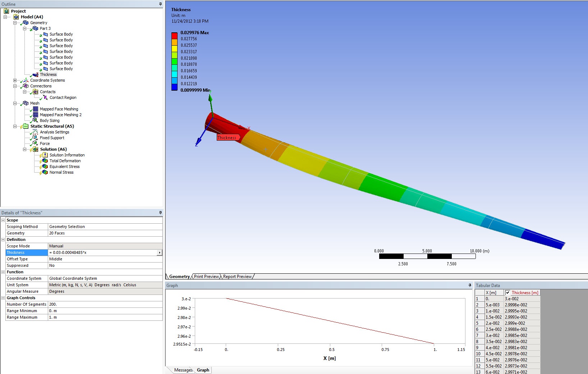Collapse the Connections tree node
Screen dimensions: 588x374
click(x=15, y=86)
